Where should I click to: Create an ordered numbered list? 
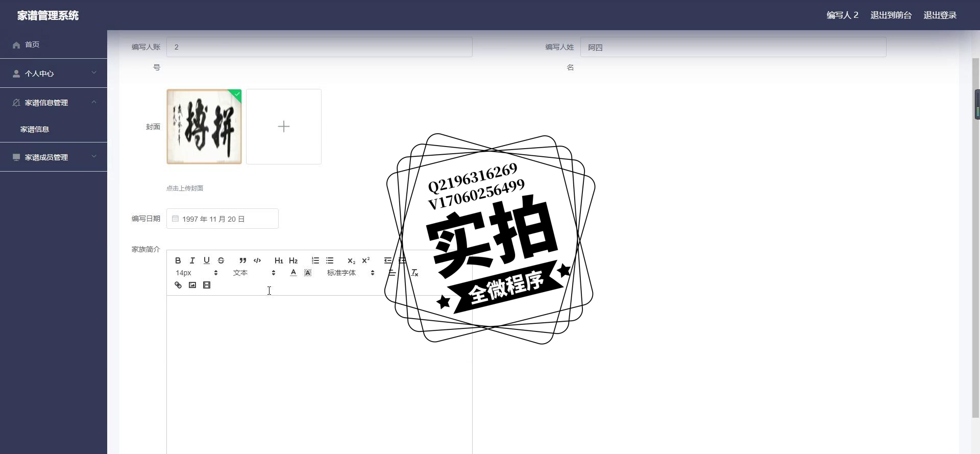pos(315,260)
